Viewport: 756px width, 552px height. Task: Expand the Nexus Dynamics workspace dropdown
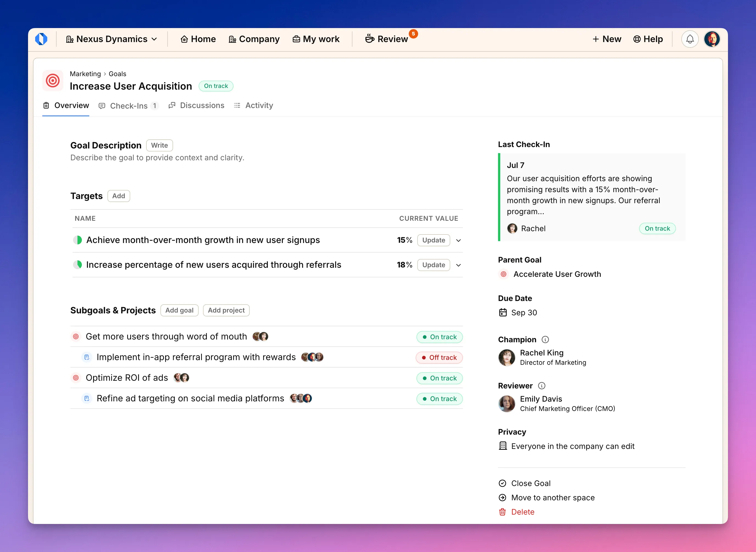(x=155, y=39)
